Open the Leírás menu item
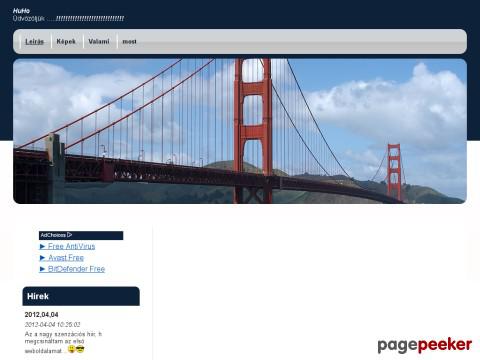This screenshot has height=360, width=480. [35, 42]
